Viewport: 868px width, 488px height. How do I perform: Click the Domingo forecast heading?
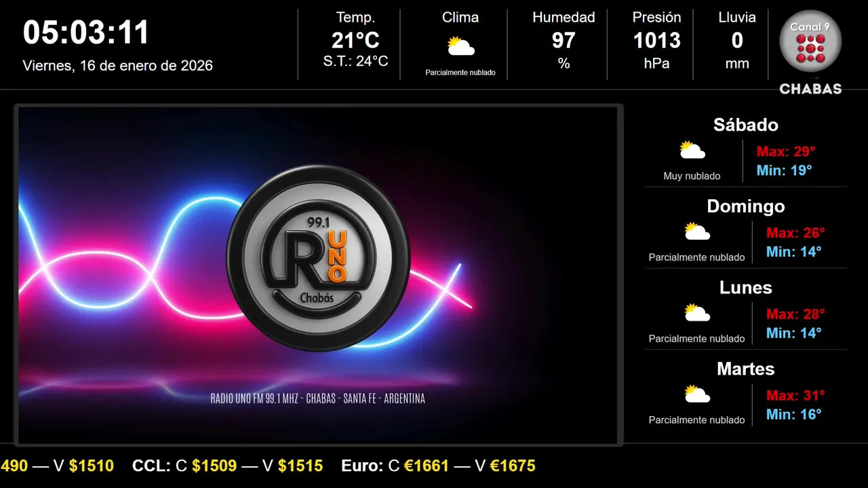click(x=746, y=206)
